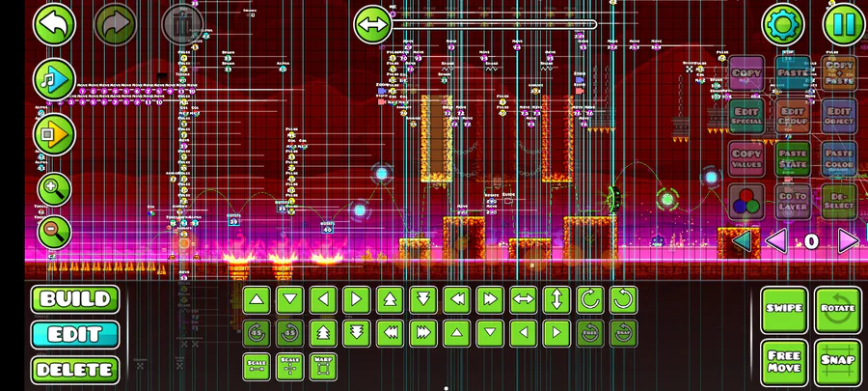Move object up with large single up-arrow
The width and height of the screenshot is (868, 391).
tap(257, 300)
